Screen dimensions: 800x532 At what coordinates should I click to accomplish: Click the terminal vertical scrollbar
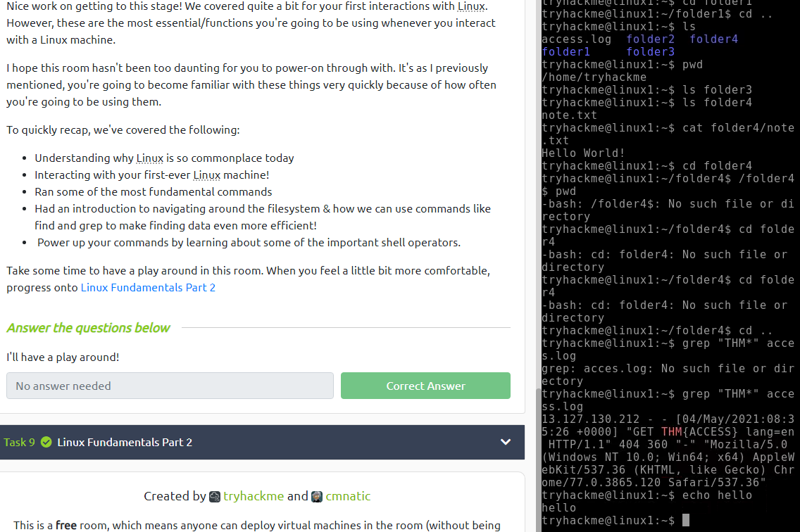pos(538,459)
